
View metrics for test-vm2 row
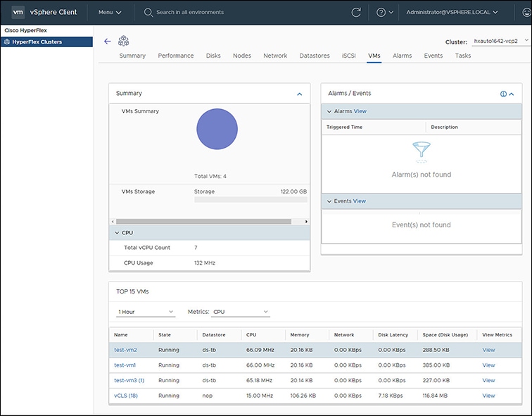(488, 350)
